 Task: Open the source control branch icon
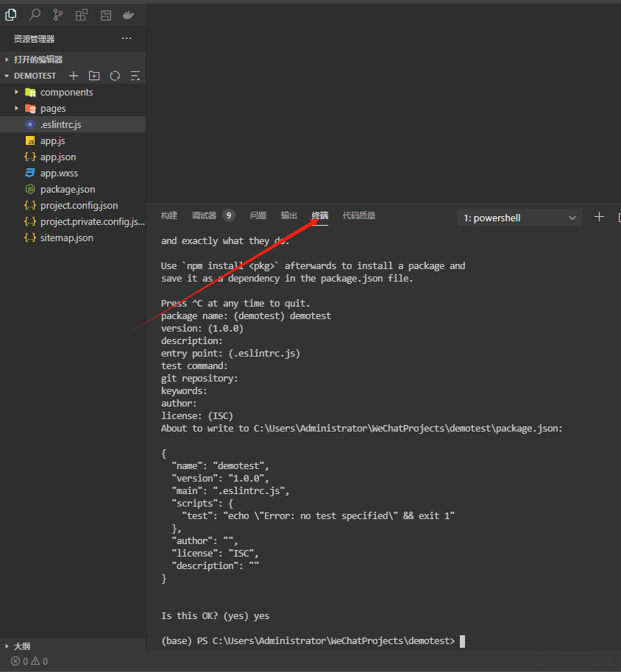click(x=58, y=15)
